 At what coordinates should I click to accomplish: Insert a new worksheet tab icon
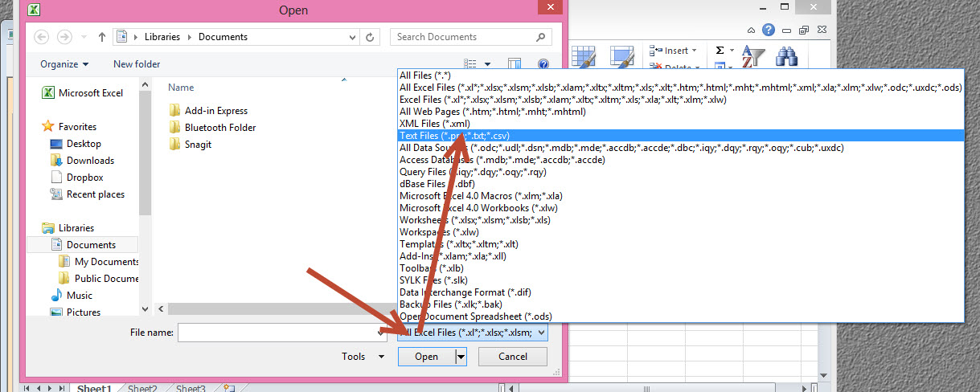coord(230,388)
